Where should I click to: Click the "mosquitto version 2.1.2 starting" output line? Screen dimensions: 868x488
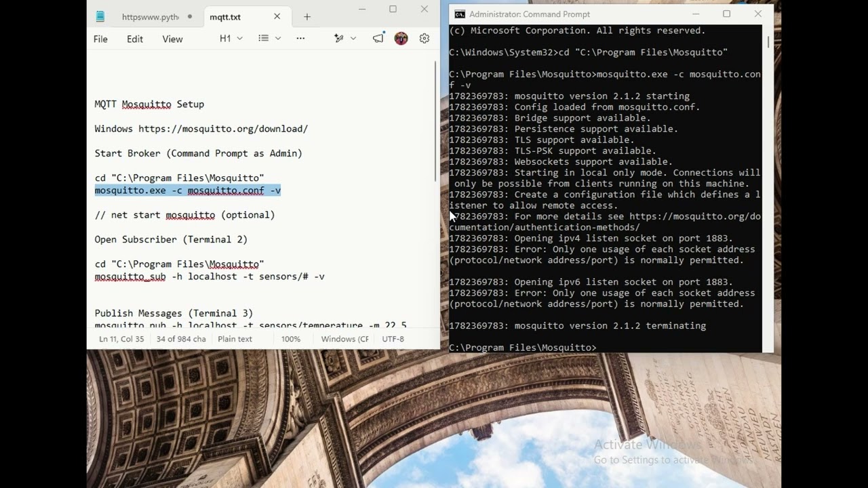pyautogui.click(x=569, y=96)
